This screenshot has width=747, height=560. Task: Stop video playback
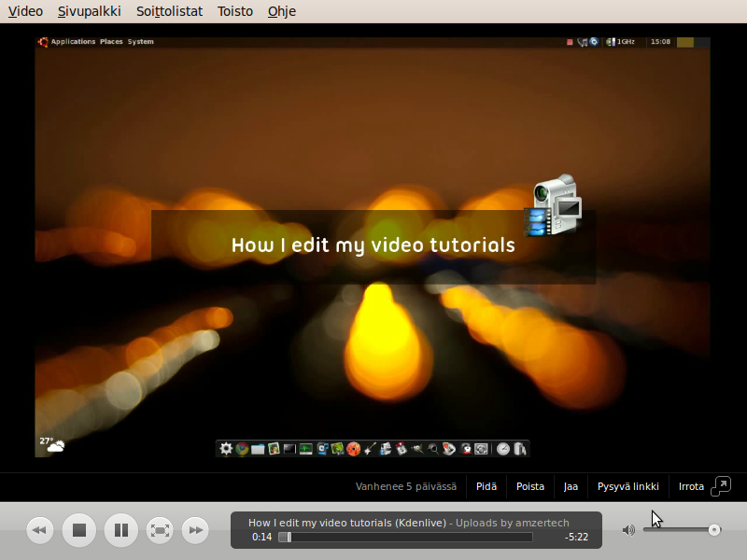point(79,530)
